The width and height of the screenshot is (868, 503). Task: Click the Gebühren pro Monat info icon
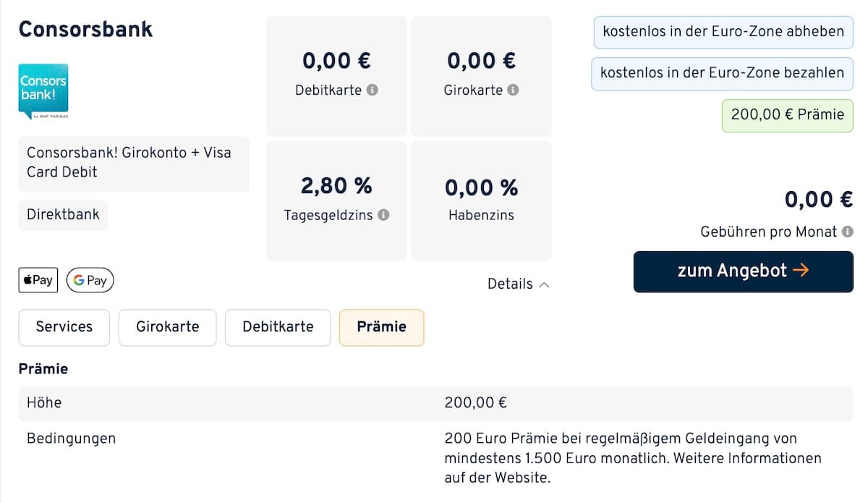coord(848,232)
